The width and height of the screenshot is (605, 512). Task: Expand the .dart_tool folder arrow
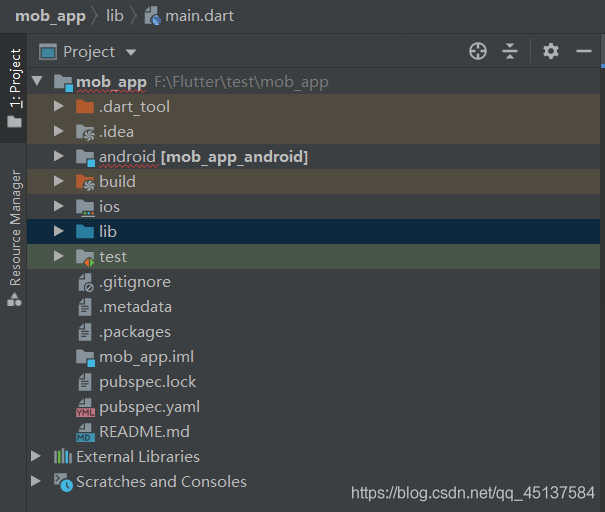point(59,107)
